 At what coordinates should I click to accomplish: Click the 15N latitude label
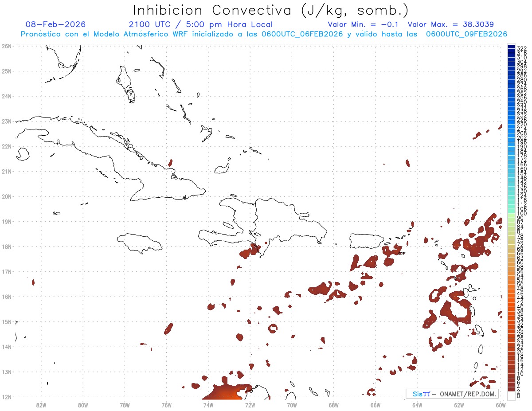pyautogui.click(x=6, y=321)
